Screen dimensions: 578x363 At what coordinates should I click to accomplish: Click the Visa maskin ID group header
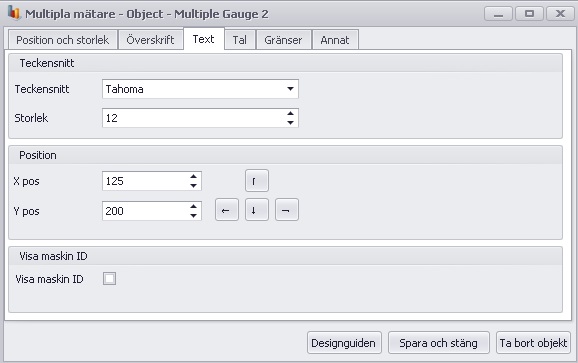(285, 256)
